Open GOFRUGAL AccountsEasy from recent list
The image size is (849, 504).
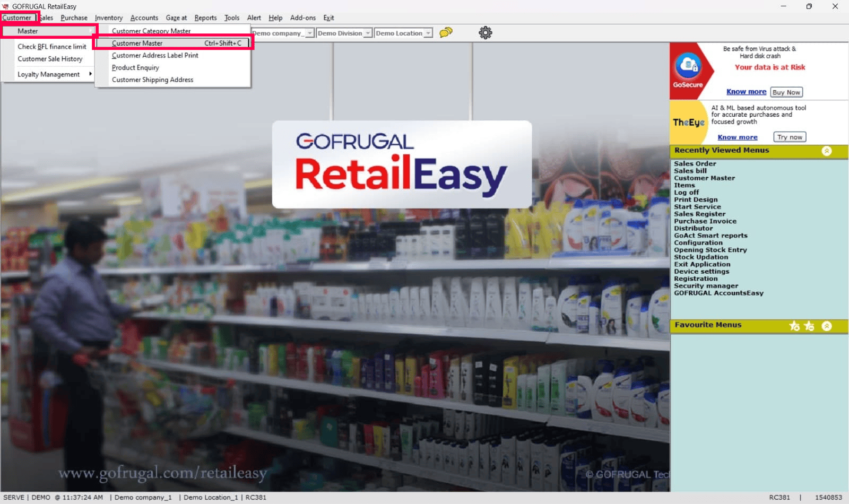point(719,293)
